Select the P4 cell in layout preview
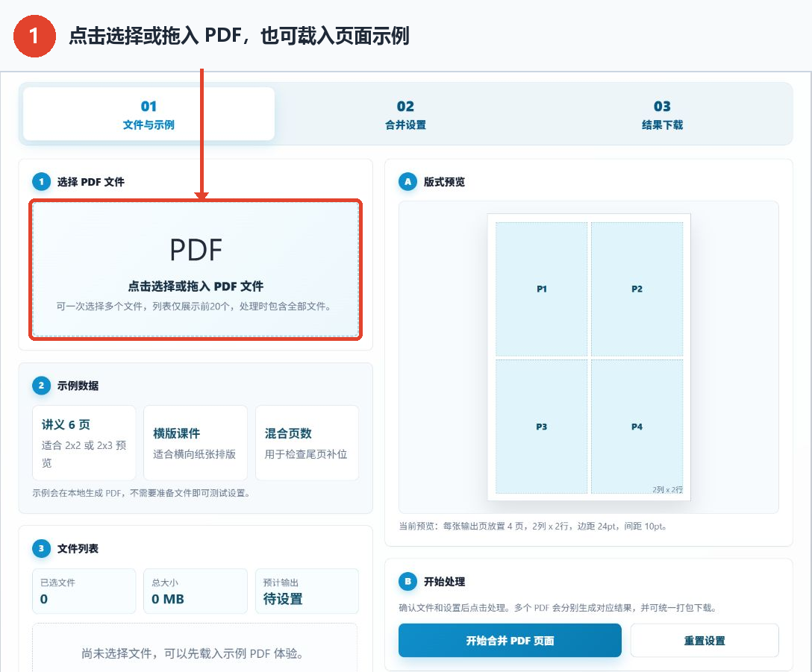This screenshot has height=672, width=812. [637, 427]
